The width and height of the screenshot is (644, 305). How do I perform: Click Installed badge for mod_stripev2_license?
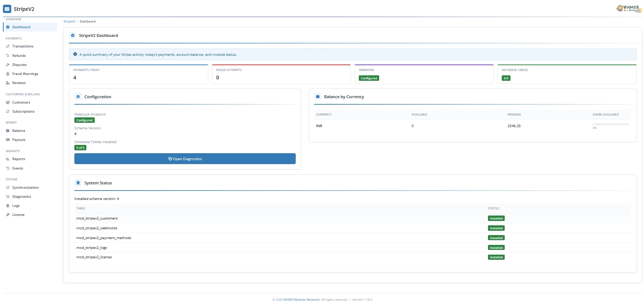coord(496,257)
